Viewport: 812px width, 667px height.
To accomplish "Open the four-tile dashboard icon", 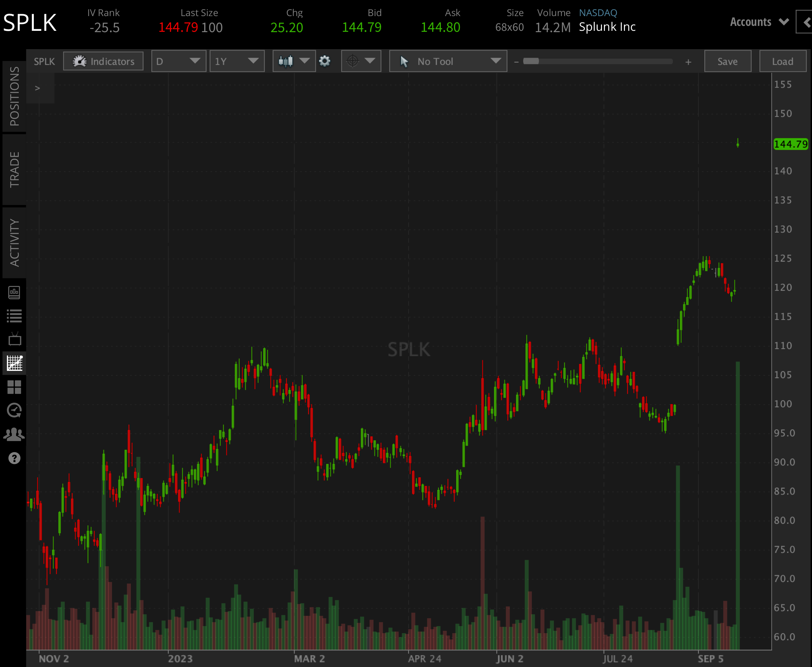I will (x=14, y=387).
